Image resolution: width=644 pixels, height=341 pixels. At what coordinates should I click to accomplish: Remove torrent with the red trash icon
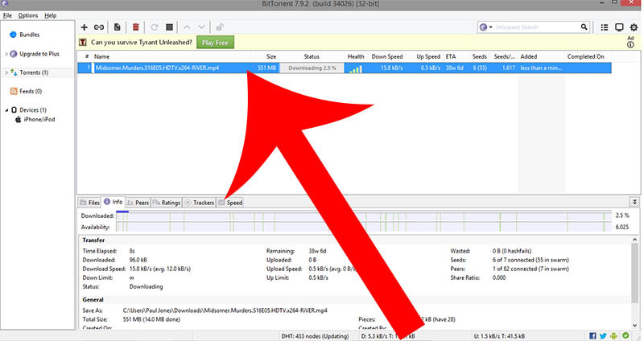coord(136,27)
